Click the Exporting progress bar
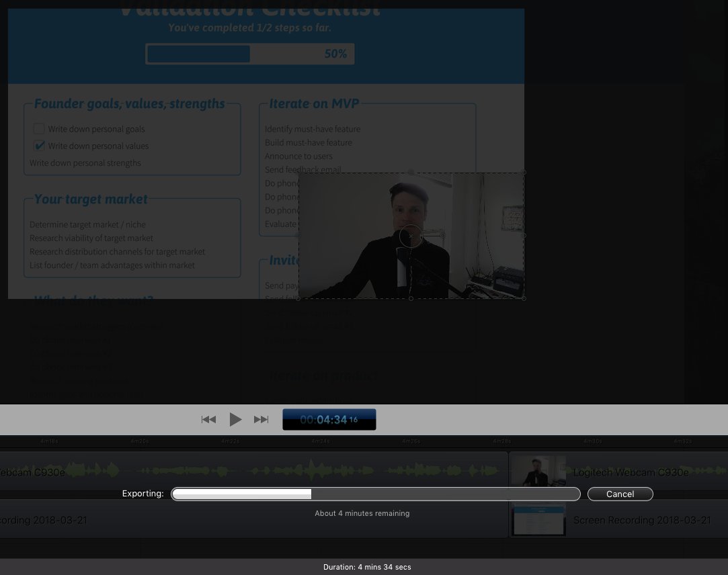The width and height of the screenshot is (728, 575). 375,494
